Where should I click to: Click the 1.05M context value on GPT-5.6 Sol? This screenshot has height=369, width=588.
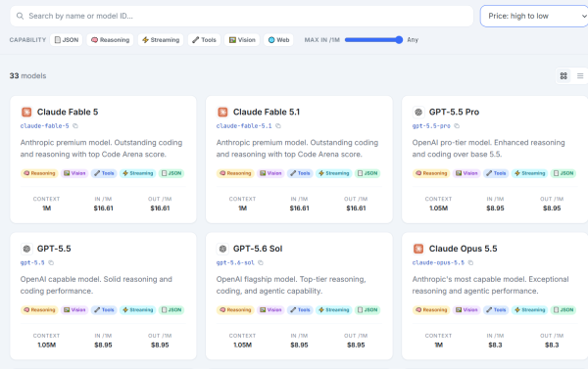(x=242, y=346)
